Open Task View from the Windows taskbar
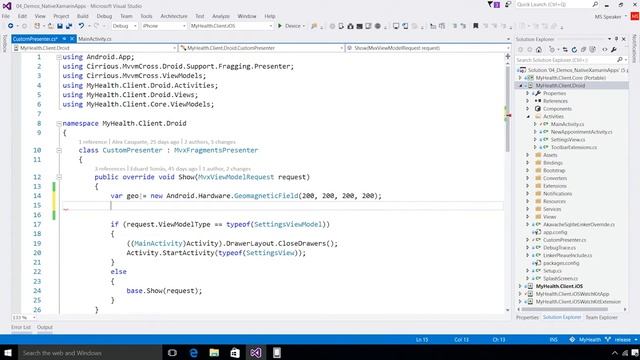640x360 pixels. (x=172, y=353)
